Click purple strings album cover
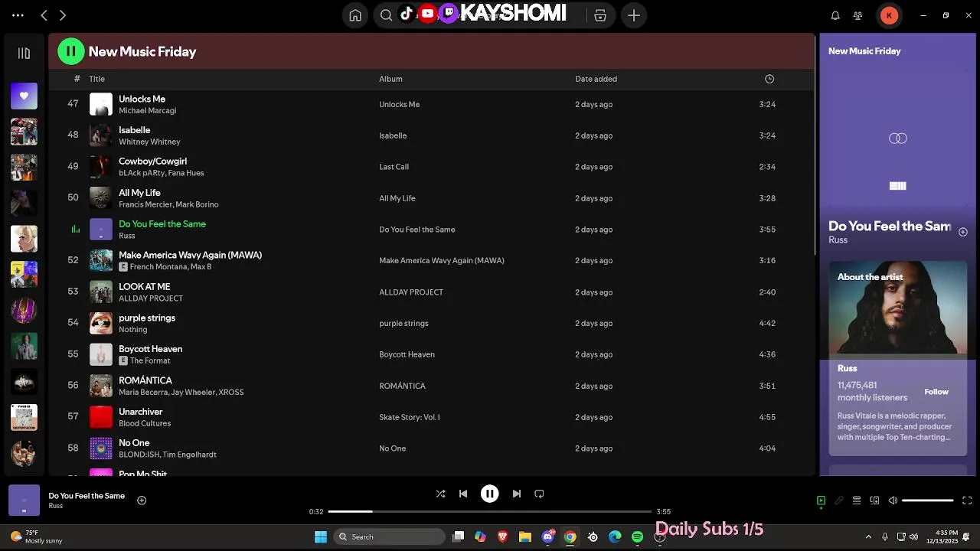Image resolution: width=980 pixels, height=551 pixels. click(101, 323)
